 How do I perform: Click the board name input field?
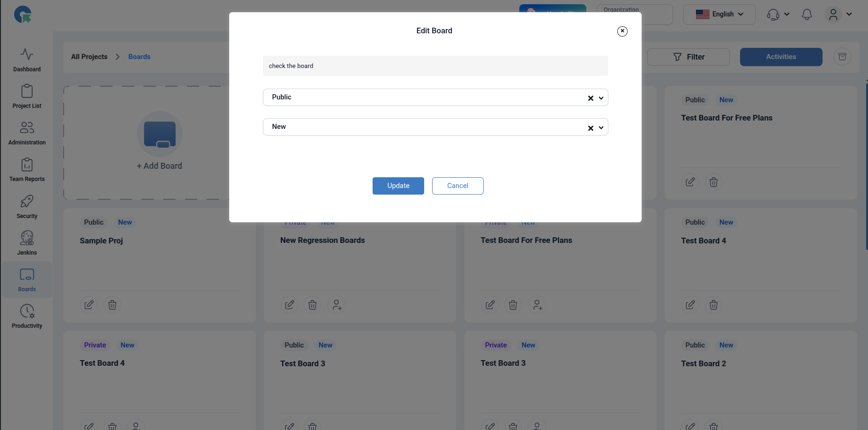point(435,66)
